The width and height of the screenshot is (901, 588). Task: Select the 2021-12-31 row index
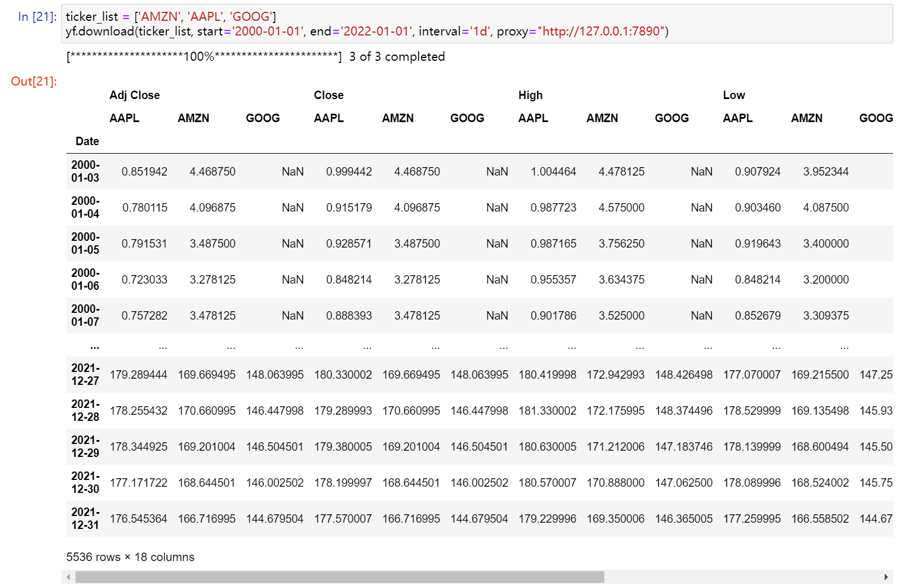[x=85, y=518]
